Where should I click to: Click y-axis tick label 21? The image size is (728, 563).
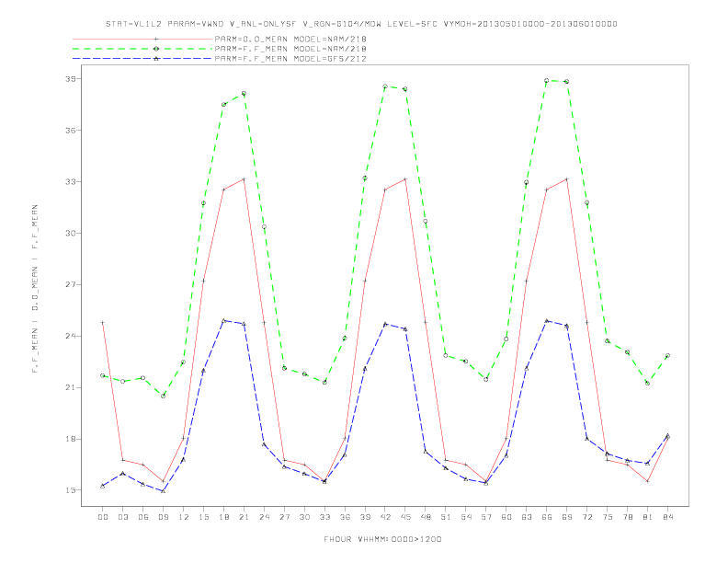coord(70,387)
